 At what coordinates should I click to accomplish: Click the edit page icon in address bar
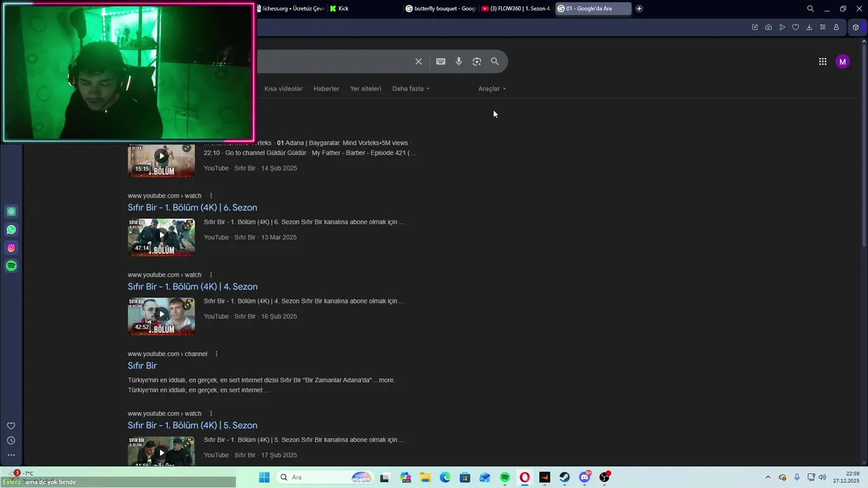pyautogui.click(x=755, y=27)
